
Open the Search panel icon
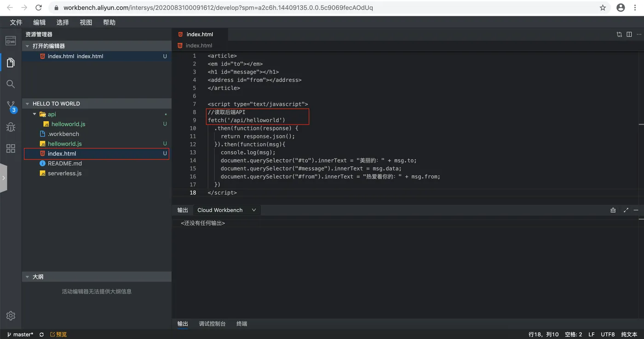pos(11,84)
